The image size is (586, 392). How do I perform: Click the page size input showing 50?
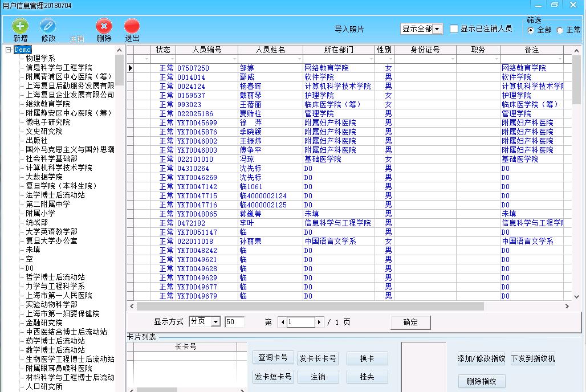pos(234,322)
